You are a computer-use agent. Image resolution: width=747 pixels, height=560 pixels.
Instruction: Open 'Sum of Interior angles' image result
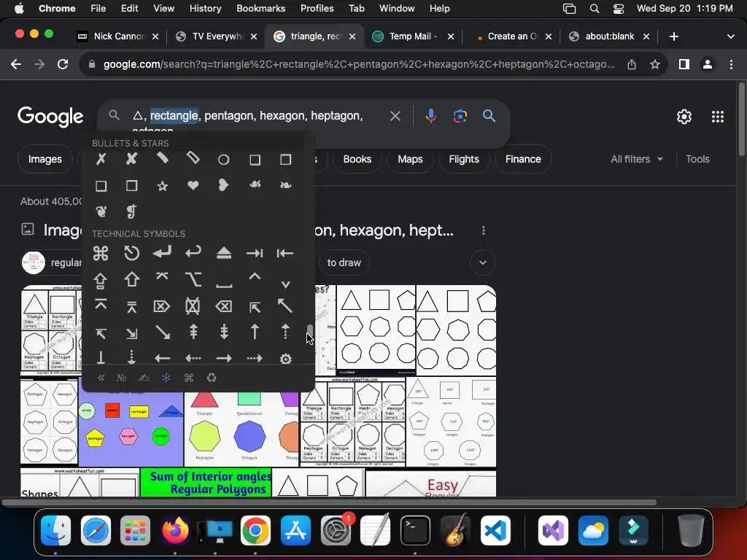click(206, 483)
